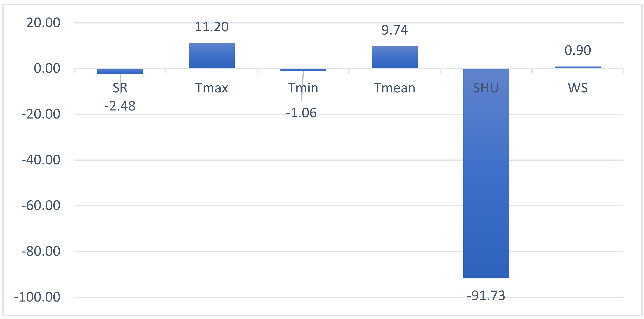Image resolution: width=644 pixels, height=319 pixels.
Task: Click the -80.00 y-axis tick label
Action: [41, 251]
